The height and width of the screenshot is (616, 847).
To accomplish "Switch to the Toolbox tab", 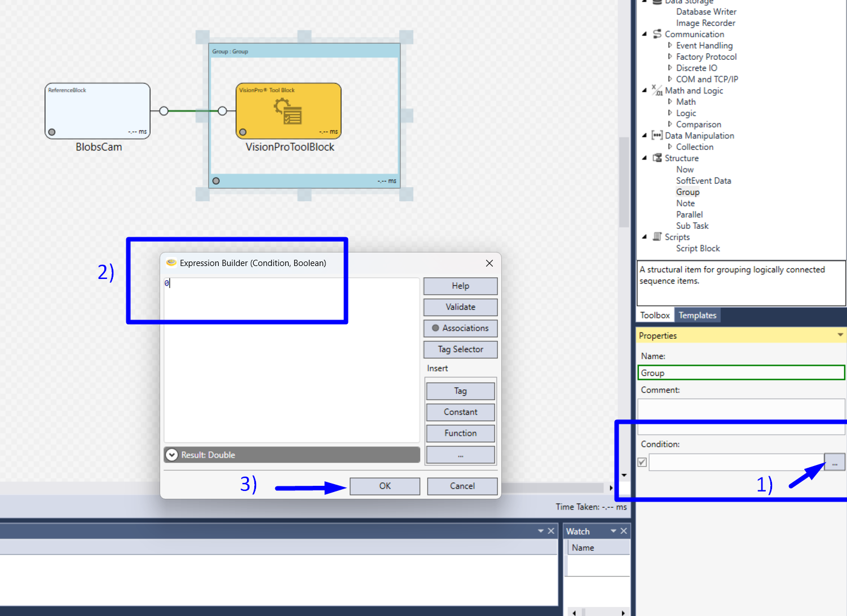I will [655, 315].
